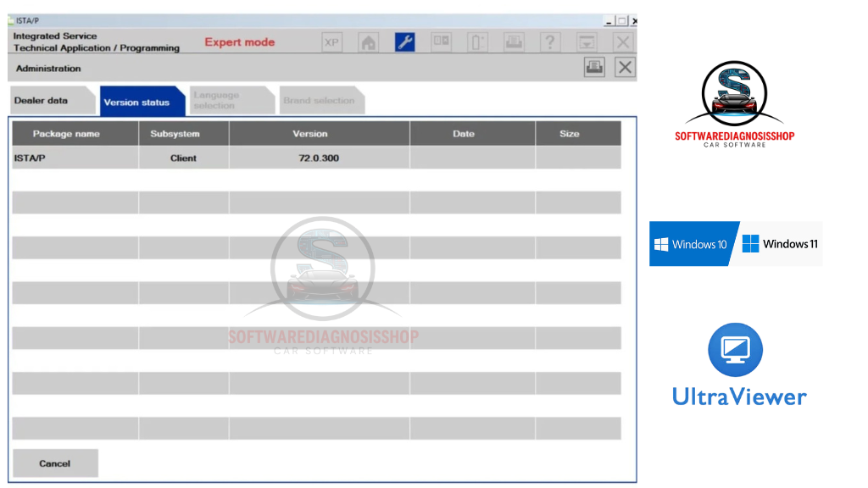
Task: Go to the Home screen icon
Action: point(368,42)
